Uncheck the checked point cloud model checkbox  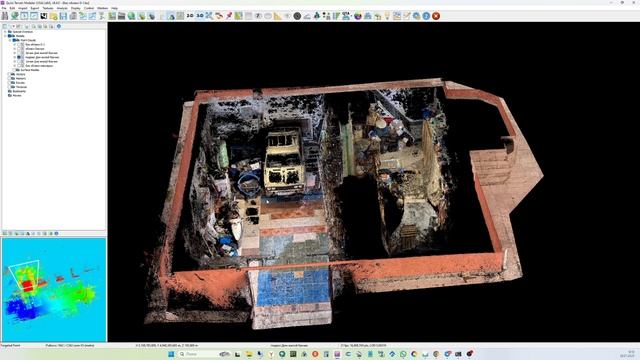pyautogui.click(x=19, y=57)
